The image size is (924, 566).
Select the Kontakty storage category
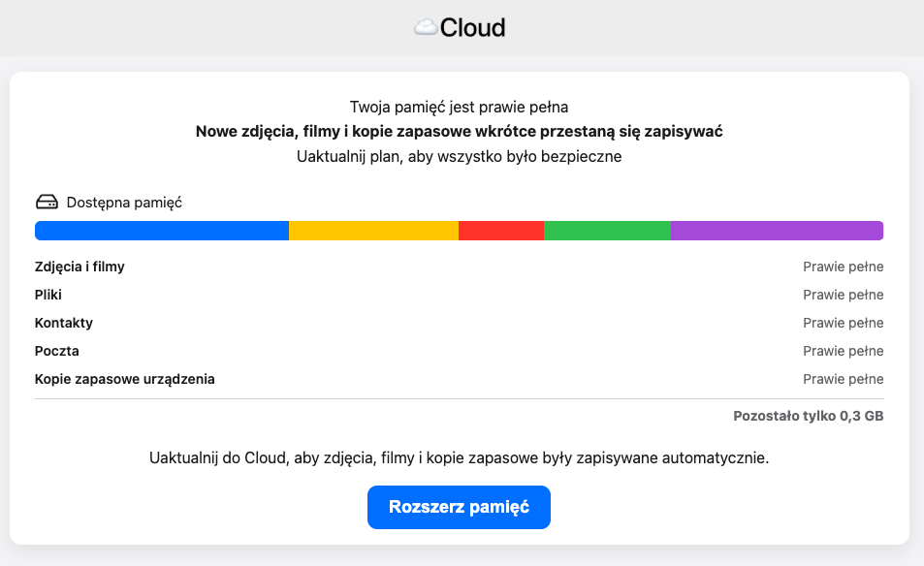64,323
